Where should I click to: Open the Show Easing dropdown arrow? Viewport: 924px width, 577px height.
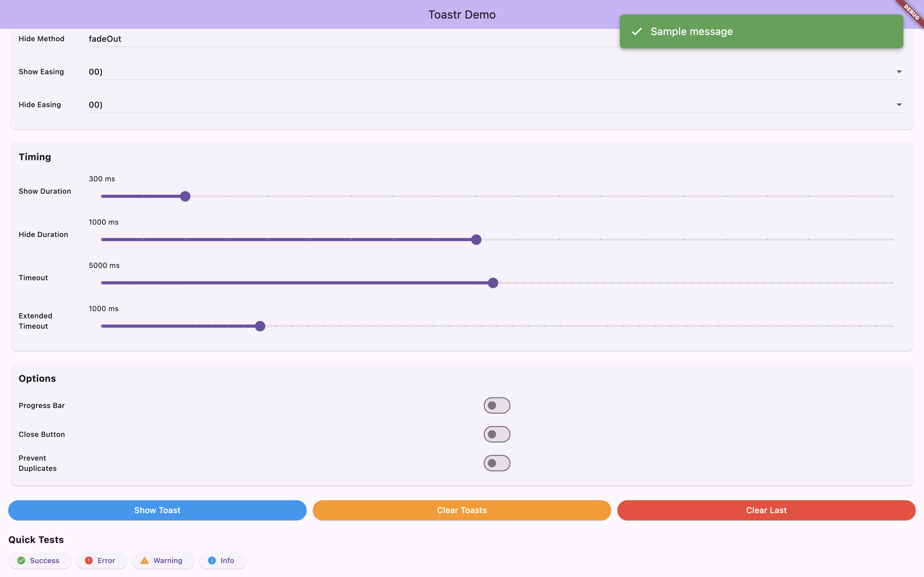coord(899,72)
